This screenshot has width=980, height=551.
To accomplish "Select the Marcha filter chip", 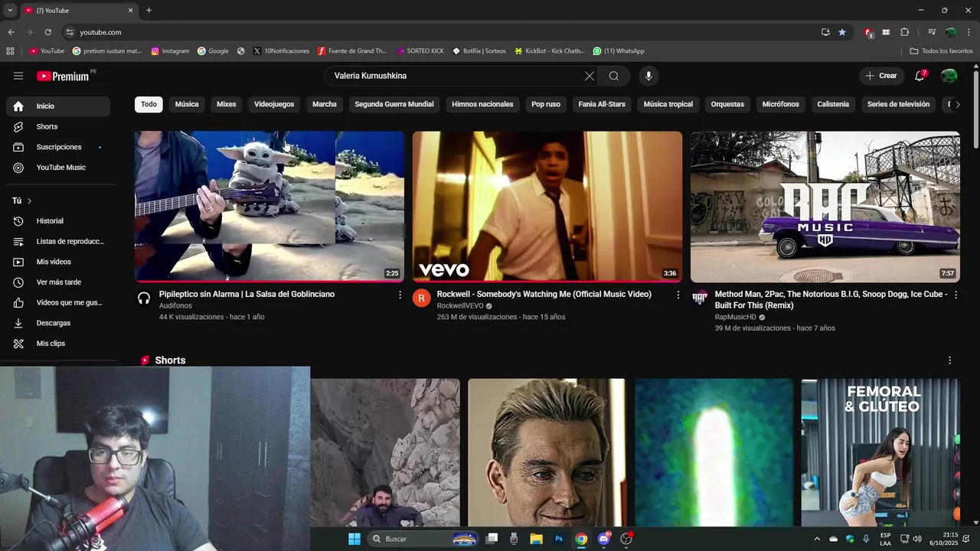I will pyautogui.click(x=325, y=104).
